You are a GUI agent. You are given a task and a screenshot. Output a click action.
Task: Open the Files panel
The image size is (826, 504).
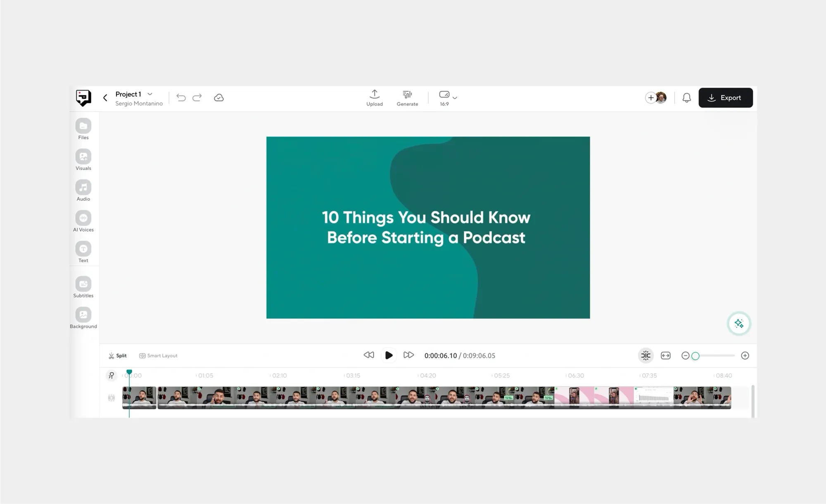click(83, 126)
